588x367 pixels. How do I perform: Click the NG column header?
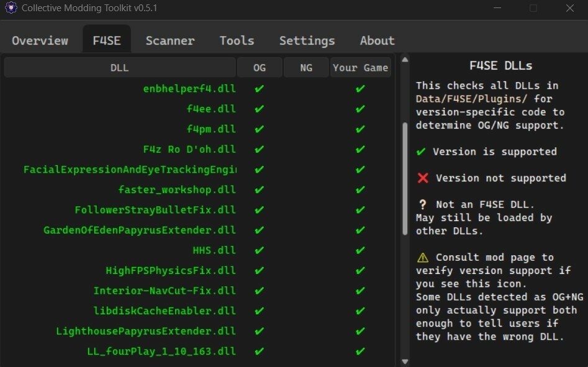click(x=306, y=68)
